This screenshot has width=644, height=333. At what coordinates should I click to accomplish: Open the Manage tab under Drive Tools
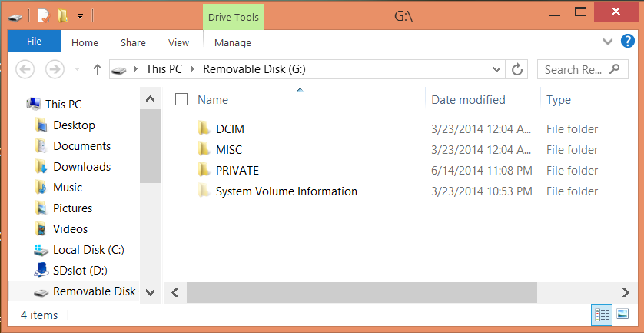[233, 42]
